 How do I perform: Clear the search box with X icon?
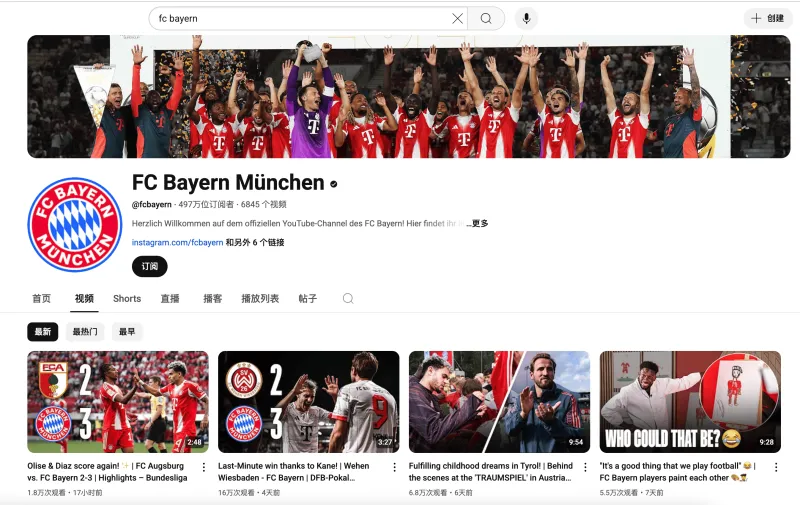[457, 18]
